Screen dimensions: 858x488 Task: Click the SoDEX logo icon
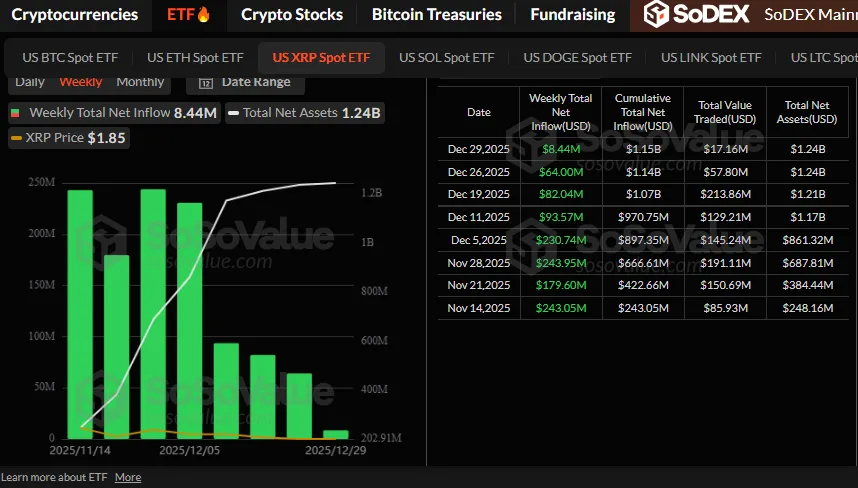[x=656, y=14]
